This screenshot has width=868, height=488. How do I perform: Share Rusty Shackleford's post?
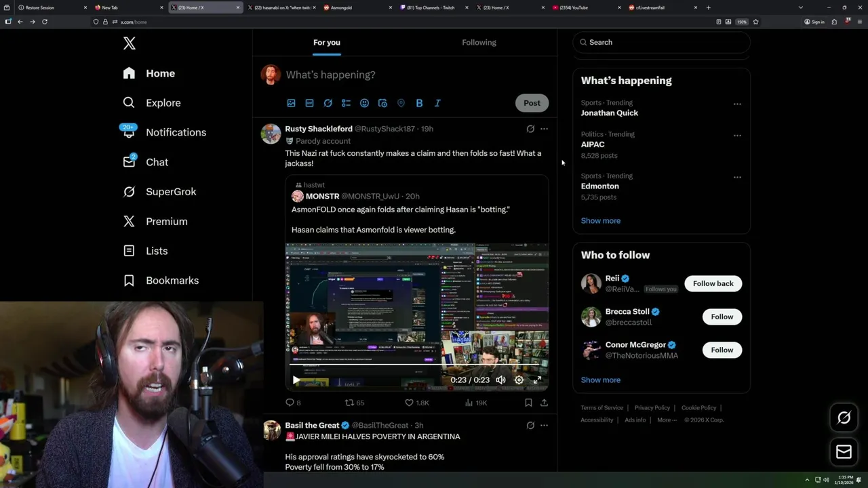tap(544, 403)
